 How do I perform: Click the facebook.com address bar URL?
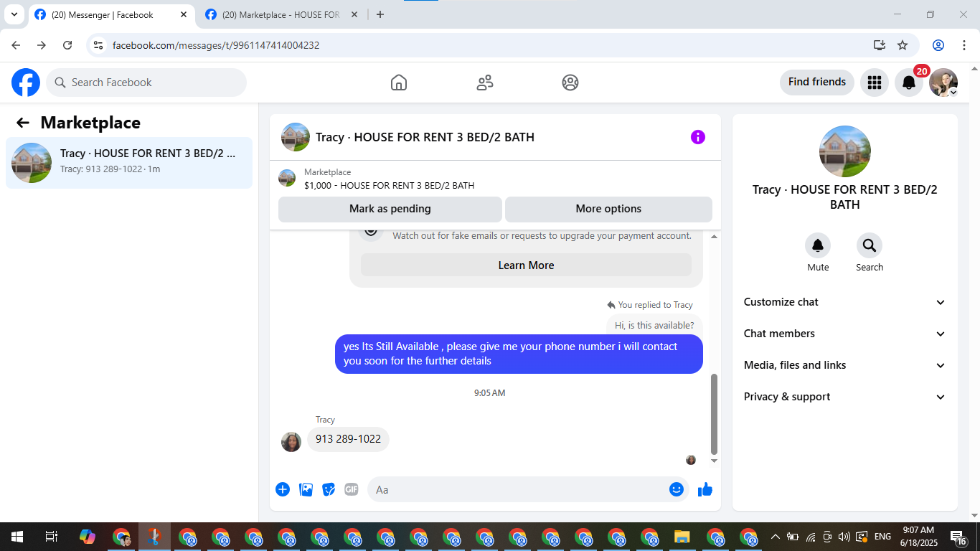(x=216, y=45)
